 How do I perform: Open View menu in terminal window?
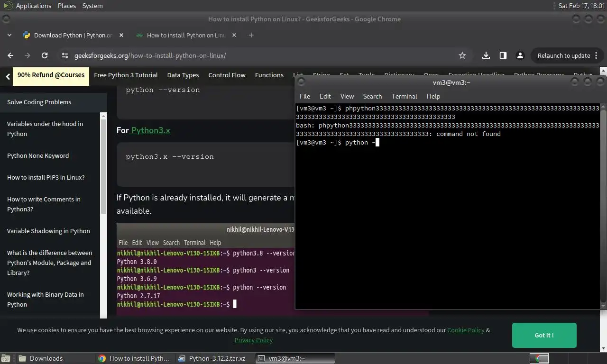pos(347,96)
